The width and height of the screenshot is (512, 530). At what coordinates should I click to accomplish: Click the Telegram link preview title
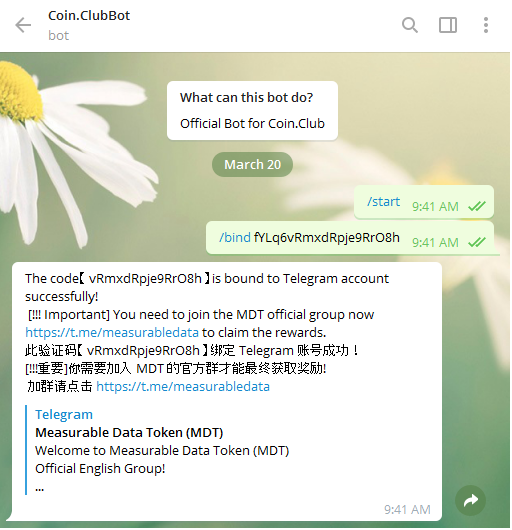pos(64,414)
